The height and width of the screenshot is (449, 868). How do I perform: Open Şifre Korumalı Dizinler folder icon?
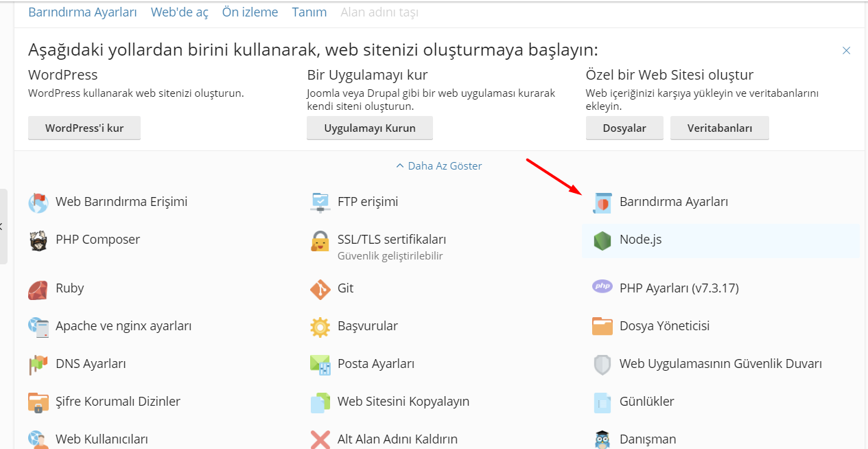(38, 402)
